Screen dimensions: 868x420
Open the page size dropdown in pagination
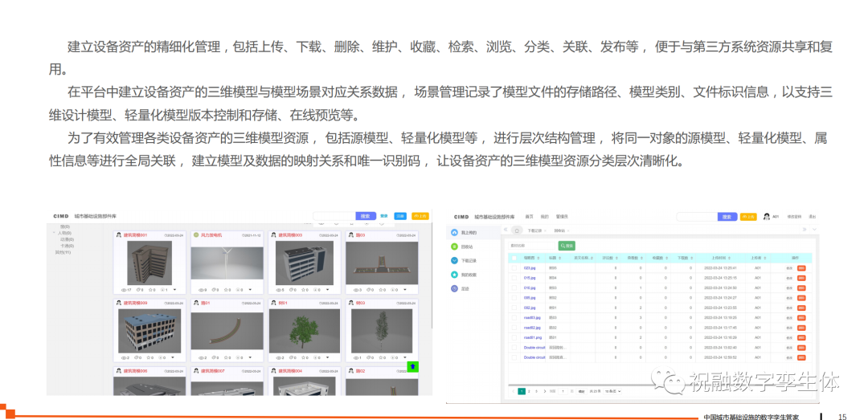coord(612,391)
